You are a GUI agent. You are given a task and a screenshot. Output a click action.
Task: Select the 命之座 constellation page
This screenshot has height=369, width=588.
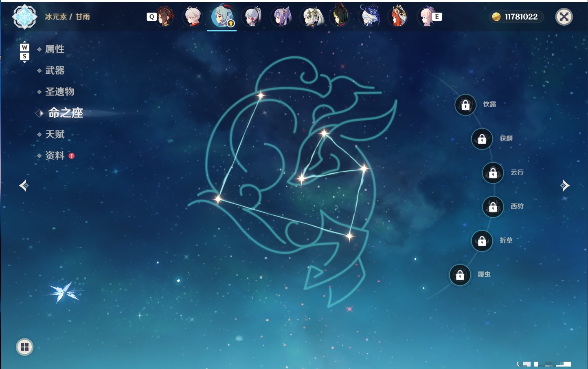point(66,113)
